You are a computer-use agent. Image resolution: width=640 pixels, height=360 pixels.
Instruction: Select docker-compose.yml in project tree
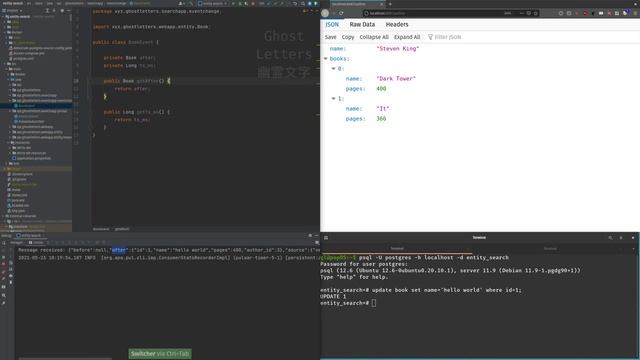29,53
